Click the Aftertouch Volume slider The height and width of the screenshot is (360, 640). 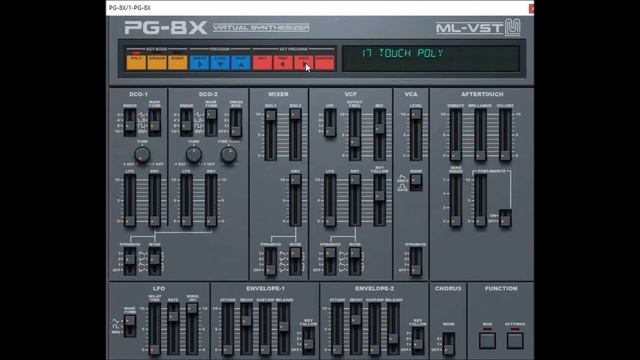pos(505,135)
